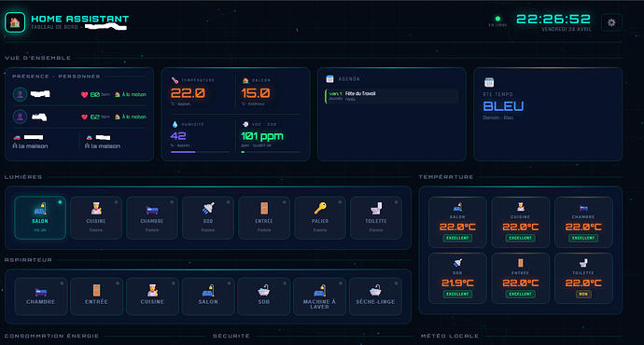Screen dimensions: 644x345
Task: Click the door icon in Entrée light tile
Action: point(264,208)
